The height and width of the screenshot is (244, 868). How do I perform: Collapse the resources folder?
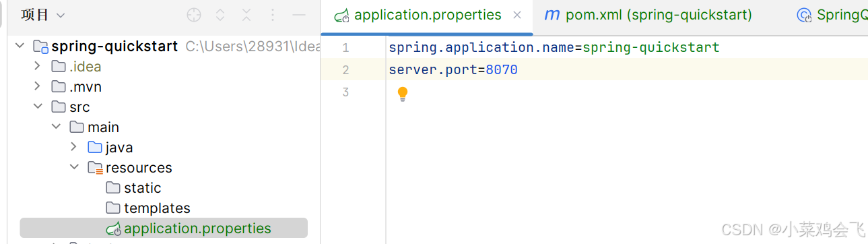tap(74, 168)
